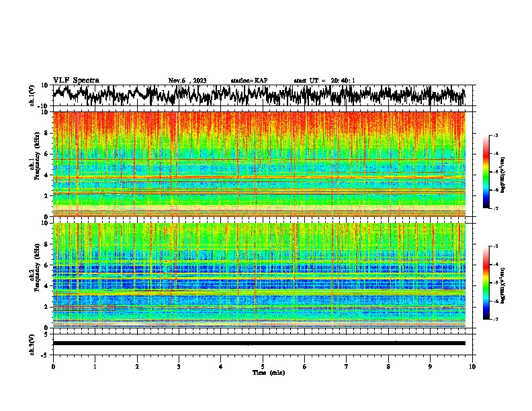Click time axis tick label "6"

305,367
